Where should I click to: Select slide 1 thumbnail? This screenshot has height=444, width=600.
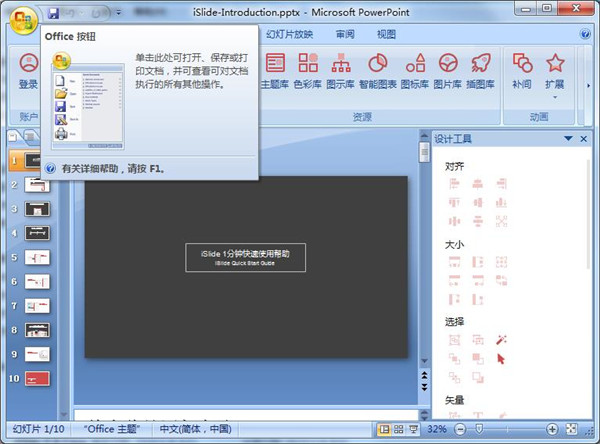click(32, 160)
